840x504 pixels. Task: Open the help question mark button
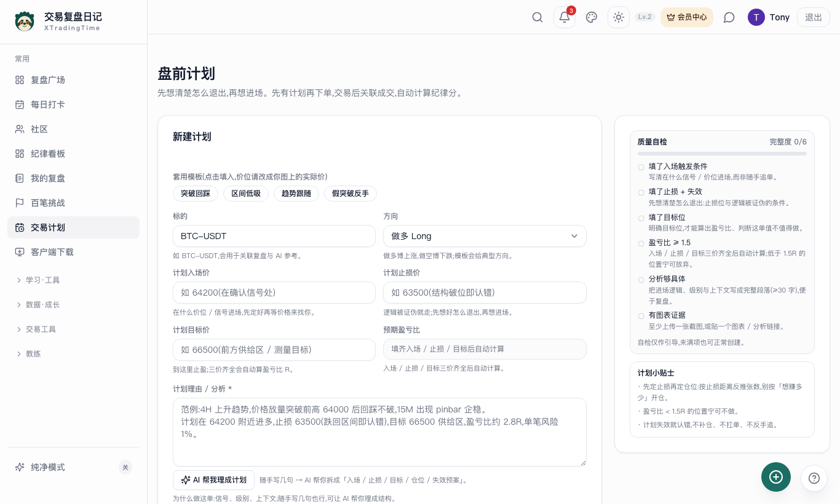pos(814,478)
